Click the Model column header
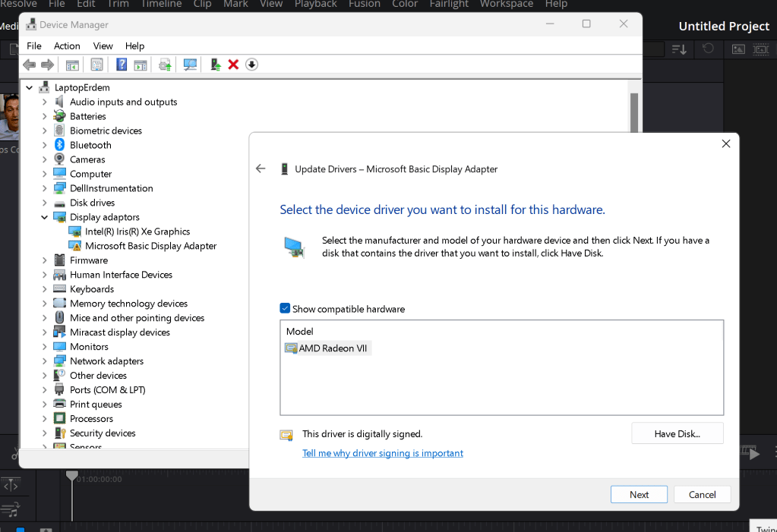The image size is (777, 532). (300, 331)
